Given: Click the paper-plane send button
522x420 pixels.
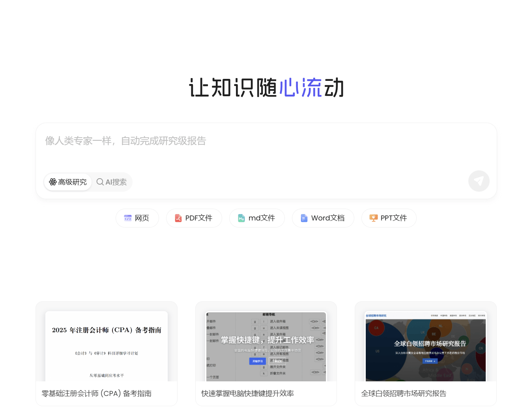Looking at the screenshot, I should pos(479,181).
